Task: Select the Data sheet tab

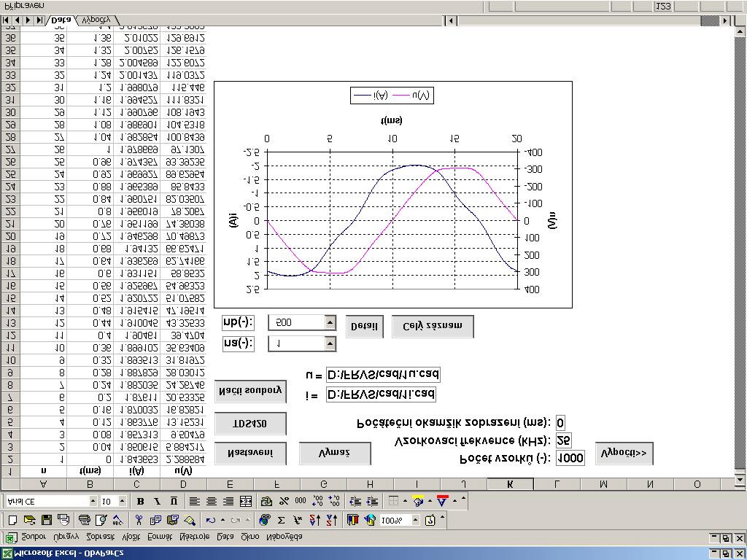Action: (61, 20)
